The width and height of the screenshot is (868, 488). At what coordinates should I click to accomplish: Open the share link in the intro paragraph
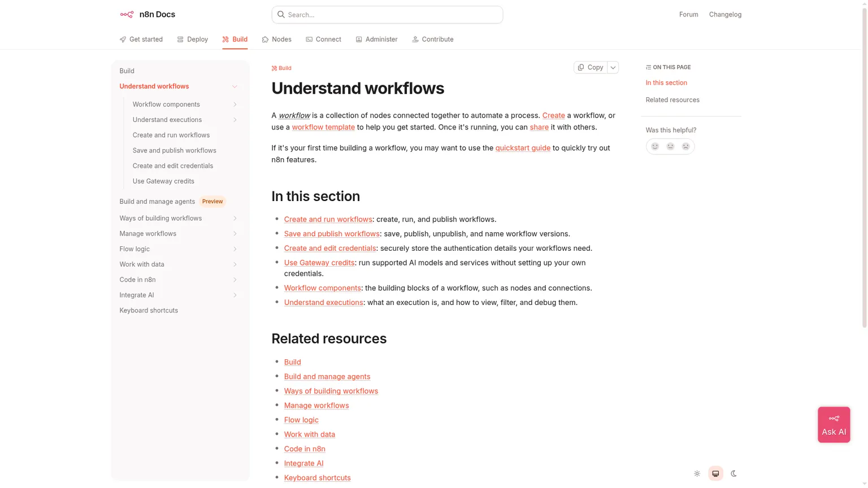click(539, 127)
